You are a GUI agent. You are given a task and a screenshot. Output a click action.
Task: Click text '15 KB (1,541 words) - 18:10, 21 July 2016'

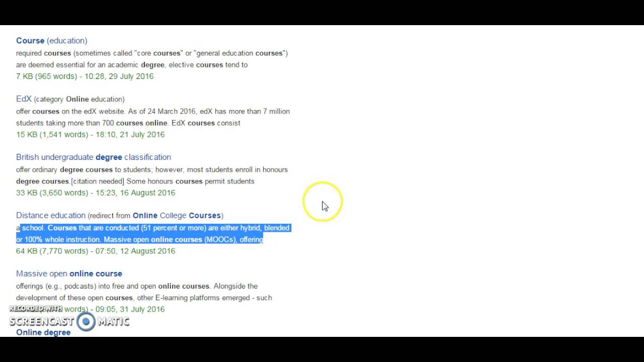point(91,135)
